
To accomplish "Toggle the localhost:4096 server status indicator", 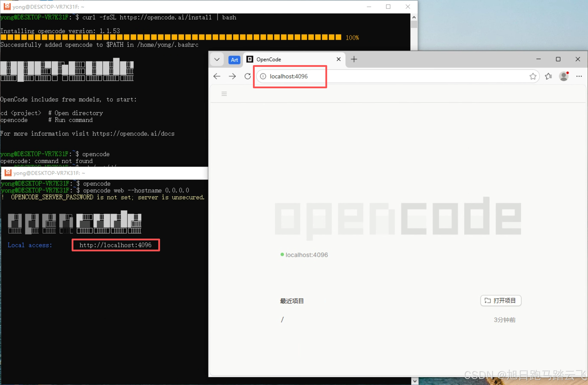I will (282, 255).
